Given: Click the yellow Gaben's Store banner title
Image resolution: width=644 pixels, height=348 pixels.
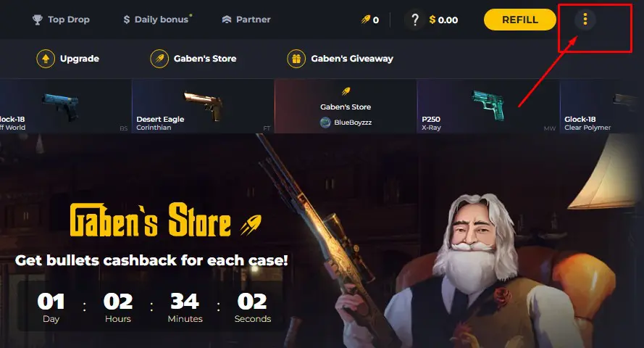Looking at the screenshot, I should [151, 220].
